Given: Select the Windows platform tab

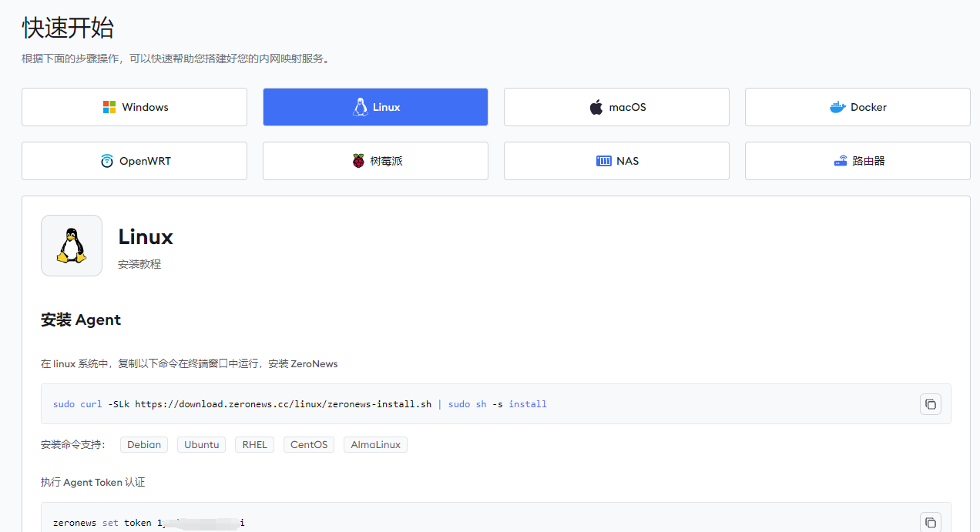Looking at the screenshot, I should (134, 107).
